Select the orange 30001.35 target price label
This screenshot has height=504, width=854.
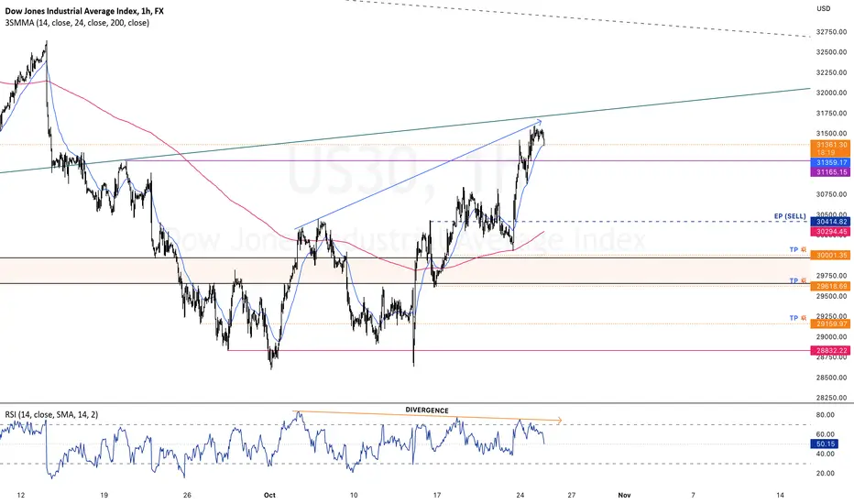pos(830,255)
